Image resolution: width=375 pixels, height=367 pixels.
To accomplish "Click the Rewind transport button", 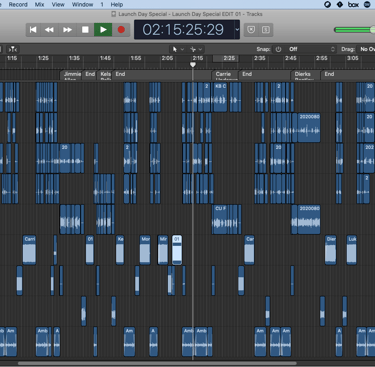I will pos(49,30).
